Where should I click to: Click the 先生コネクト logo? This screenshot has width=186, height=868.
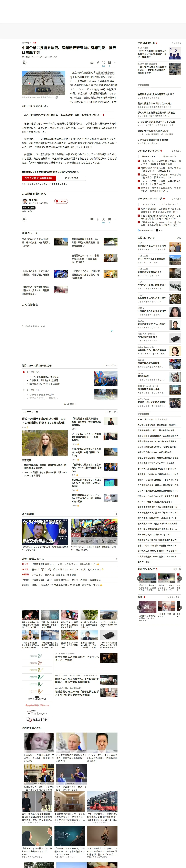tap(37, 719)
